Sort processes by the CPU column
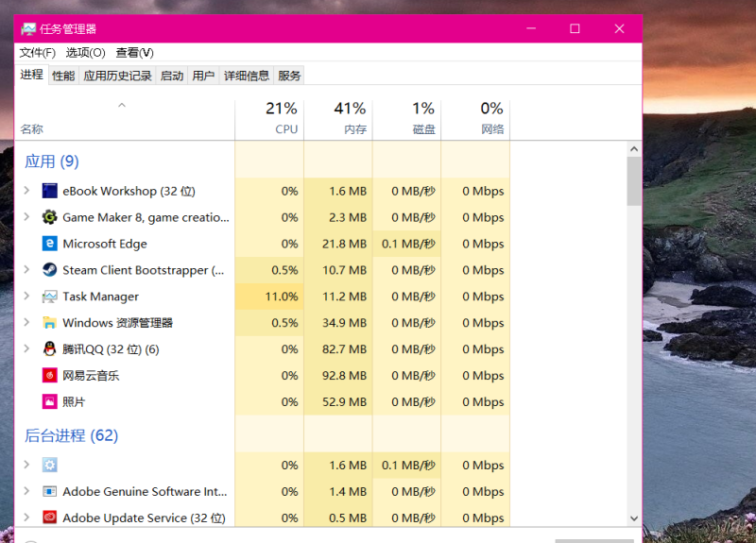This screenshot has width=756, height=543. tap(269, 119)
